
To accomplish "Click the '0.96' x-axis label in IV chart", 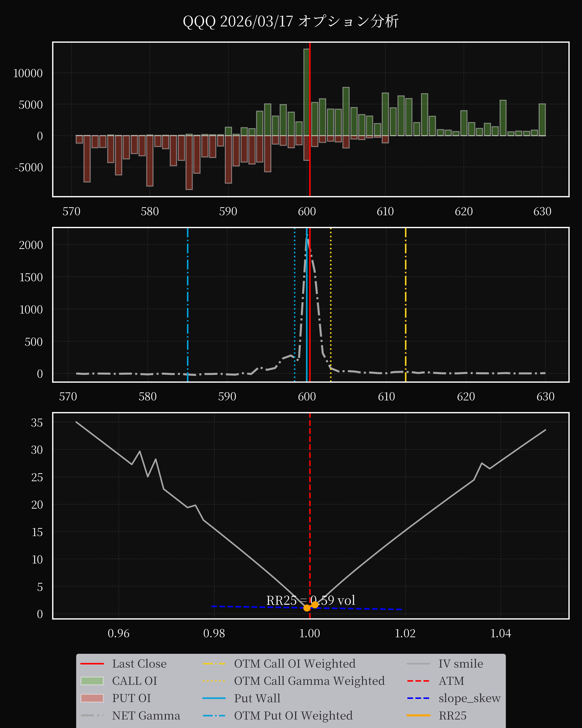I will click(x=118, y=633).
